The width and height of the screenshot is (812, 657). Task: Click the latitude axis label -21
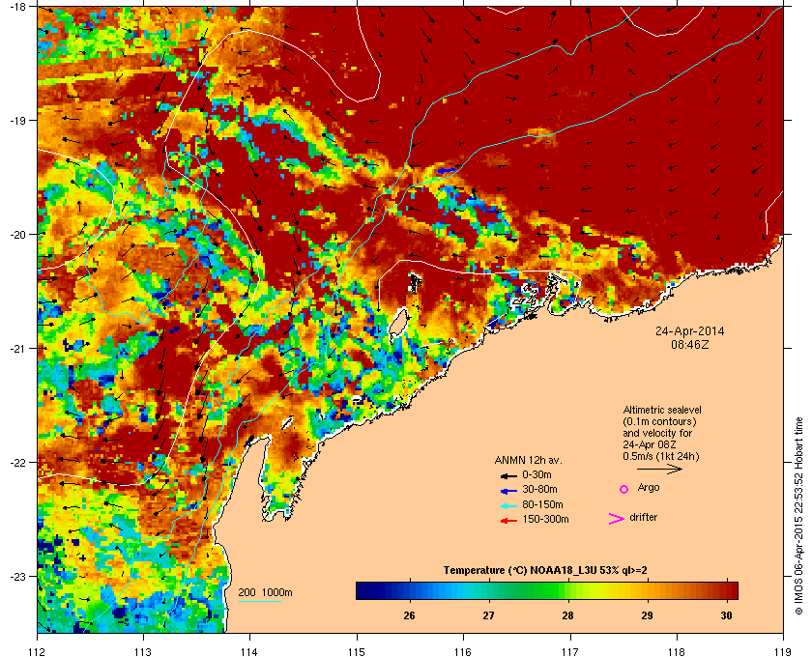click(x=17, y=348)
